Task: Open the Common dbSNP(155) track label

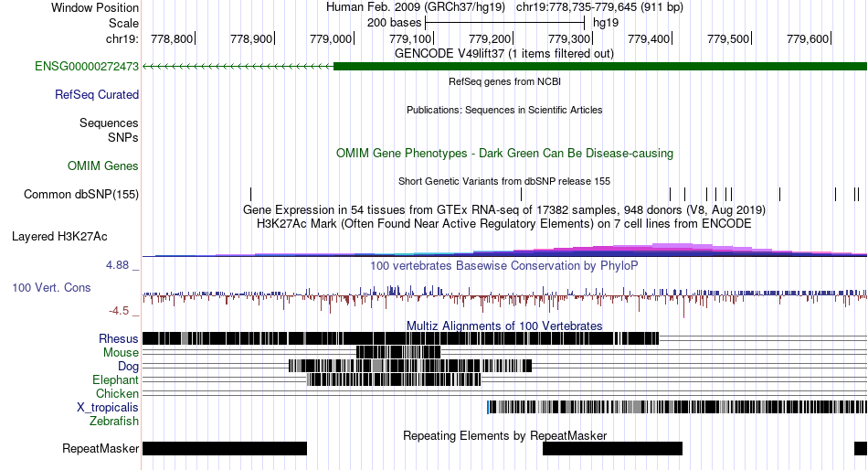Action: tap(81, 195)
